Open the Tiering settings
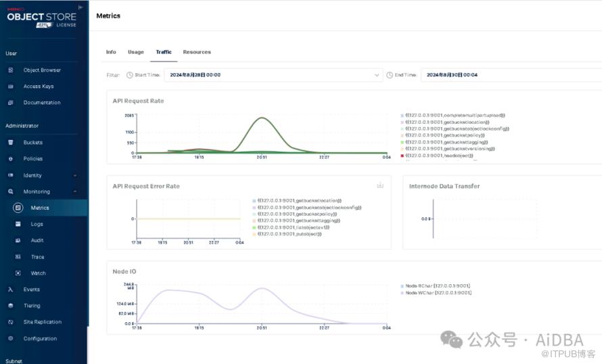 coord(32,306)
